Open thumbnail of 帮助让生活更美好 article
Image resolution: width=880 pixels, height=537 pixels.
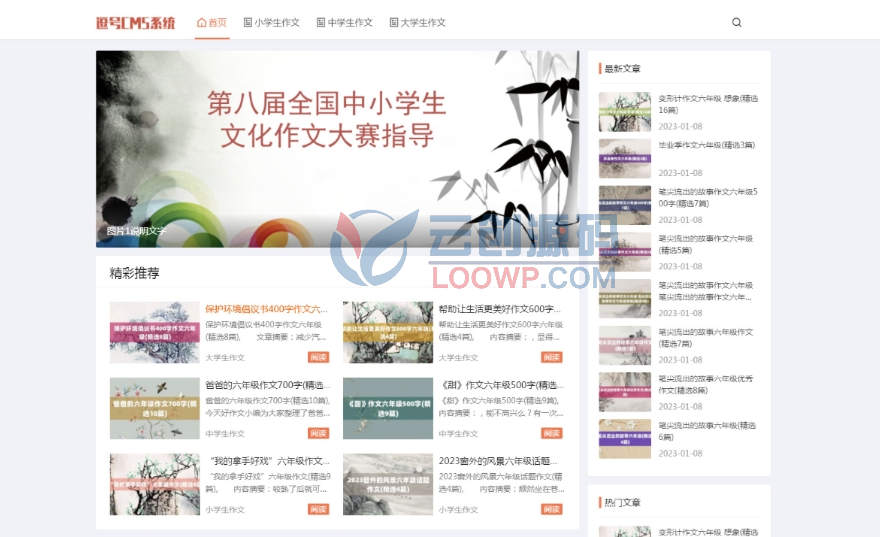(388, 332)
